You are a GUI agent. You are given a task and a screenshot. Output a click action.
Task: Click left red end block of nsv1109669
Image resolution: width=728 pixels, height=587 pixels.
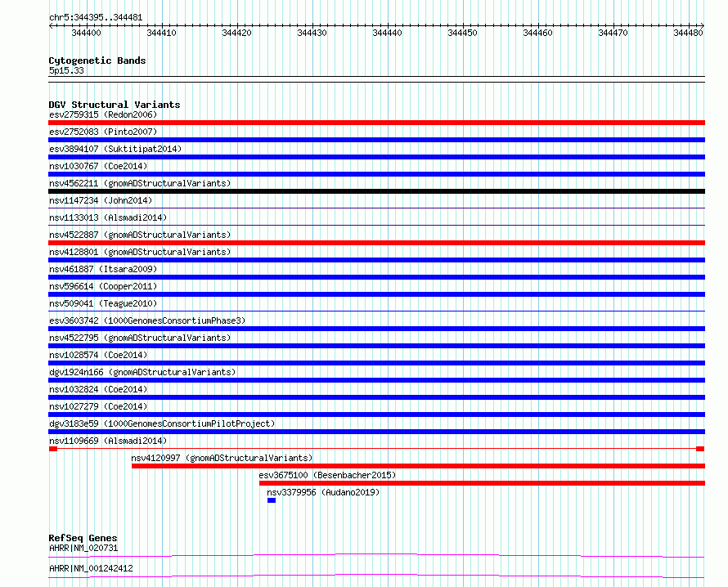(53, 449)
